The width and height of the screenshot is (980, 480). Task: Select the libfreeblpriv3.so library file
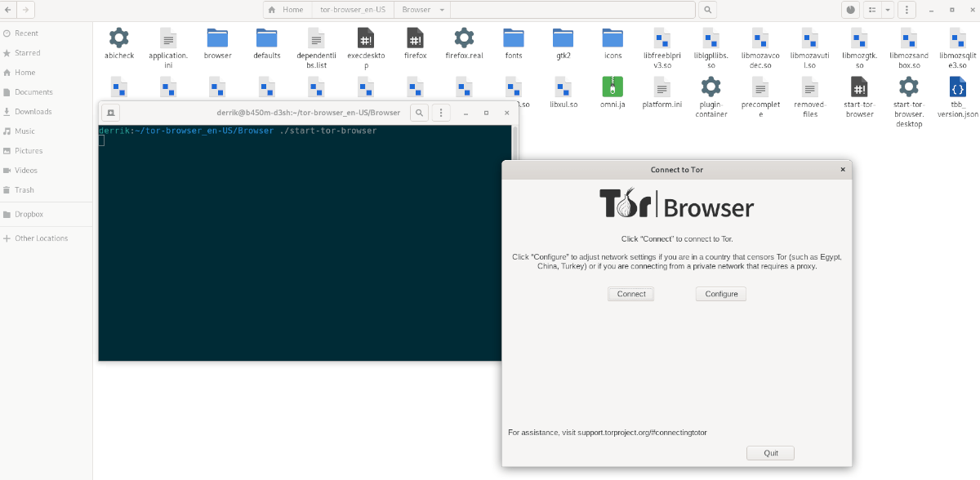tap(662, 38)
